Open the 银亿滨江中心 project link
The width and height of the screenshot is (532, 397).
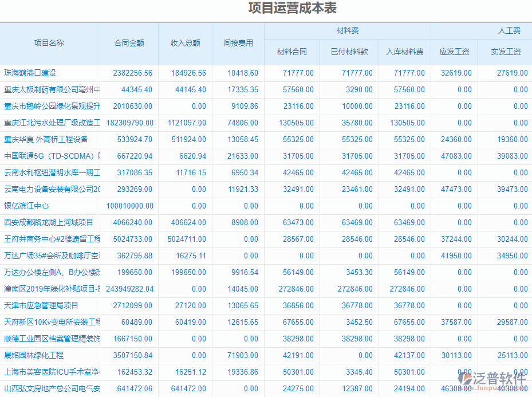tap(26, 206)
